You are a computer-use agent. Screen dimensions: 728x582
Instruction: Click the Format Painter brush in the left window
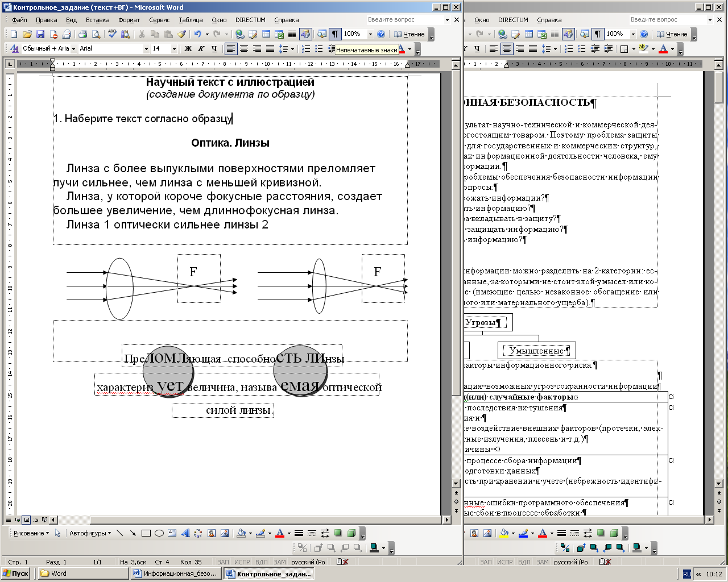coord(182,34)
